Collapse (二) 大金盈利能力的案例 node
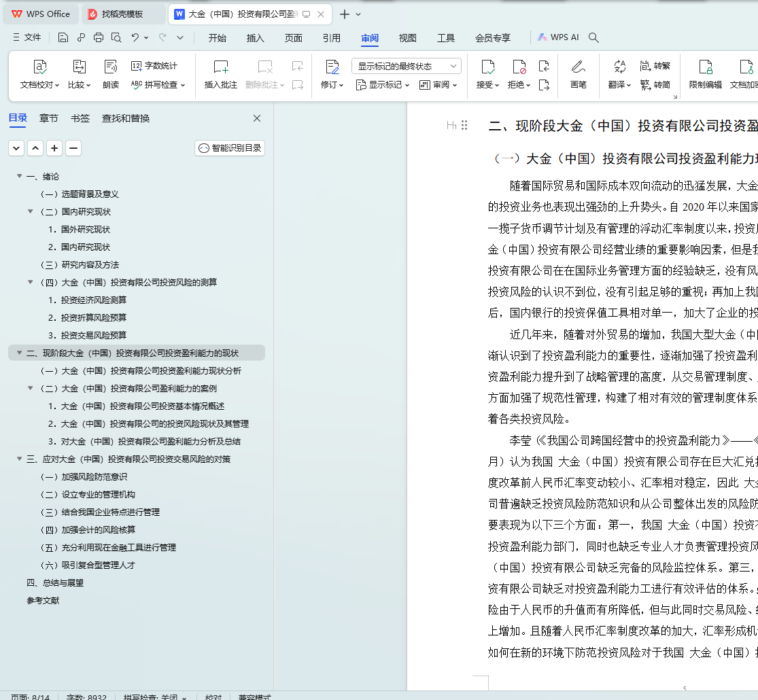758x700 pixels. pyautogui.click(x=30, y=388)
